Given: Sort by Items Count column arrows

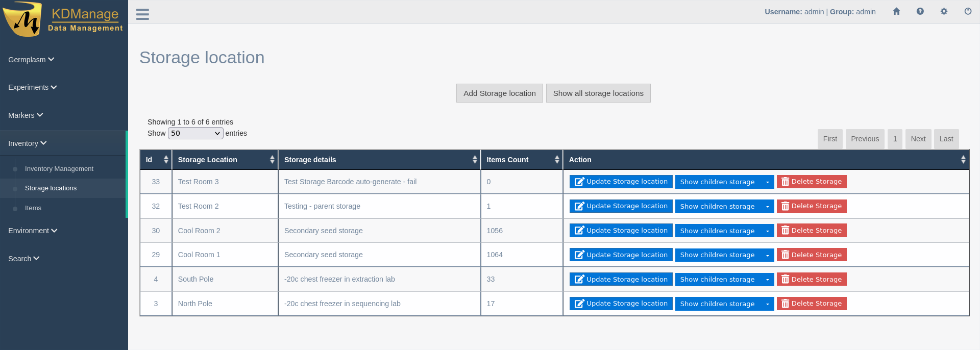Looking at the screenshot, I should pyautogui.click(x=556, y=160).
